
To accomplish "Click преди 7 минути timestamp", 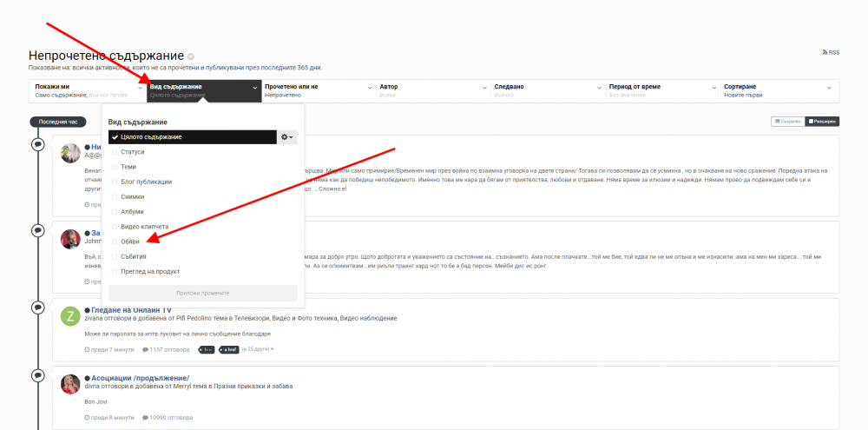I will [109, 350].
